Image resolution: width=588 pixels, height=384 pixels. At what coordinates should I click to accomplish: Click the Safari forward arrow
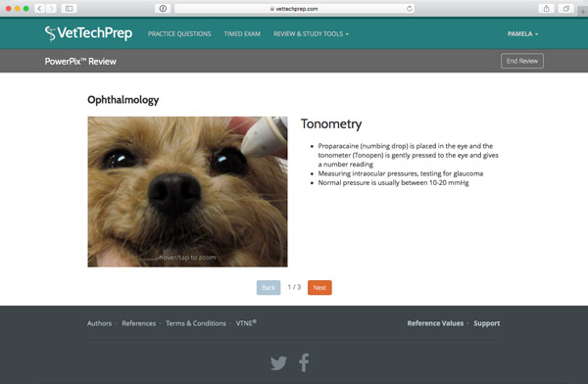click(x=51, y=8)
